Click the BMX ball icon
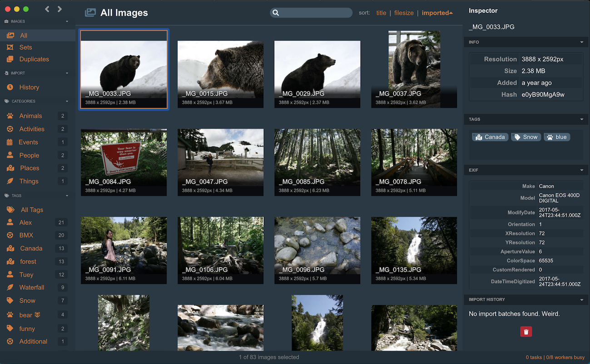 point(10,235)
